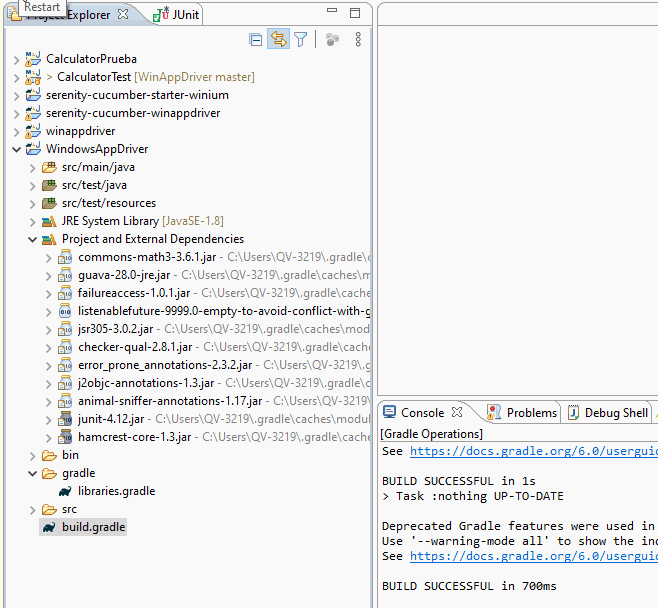This screenshot has height=608, width=658.
Task: Expand the CalculatorPrueba project
Action: point(15,59)
